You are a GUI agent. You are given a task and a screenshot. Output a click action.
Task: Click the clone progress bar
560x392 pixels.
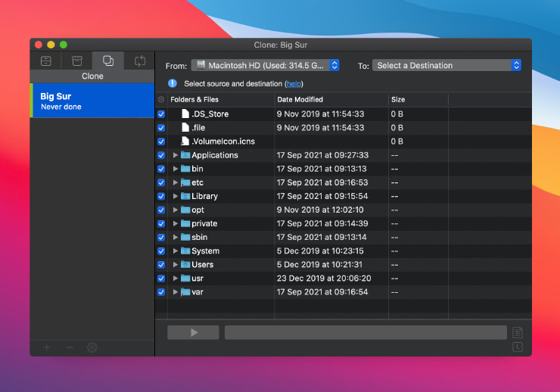point(366,333)
